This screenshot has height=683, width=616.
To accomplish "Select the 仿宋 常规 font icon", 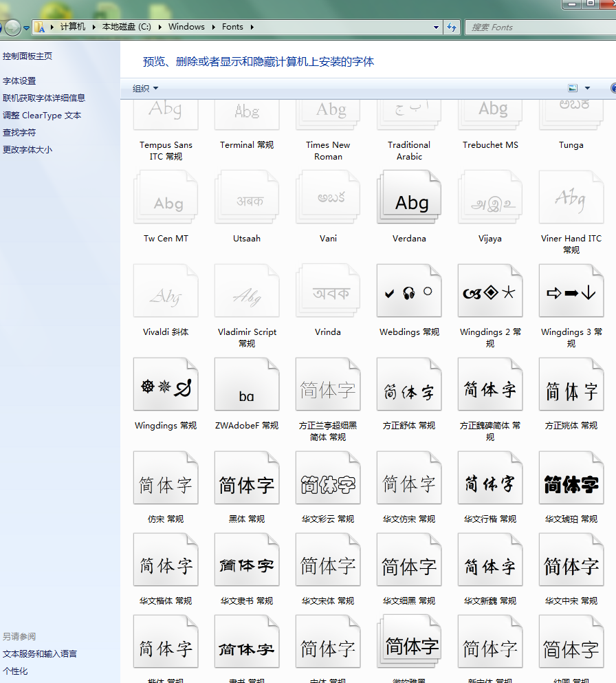I will tap(166, 478).
